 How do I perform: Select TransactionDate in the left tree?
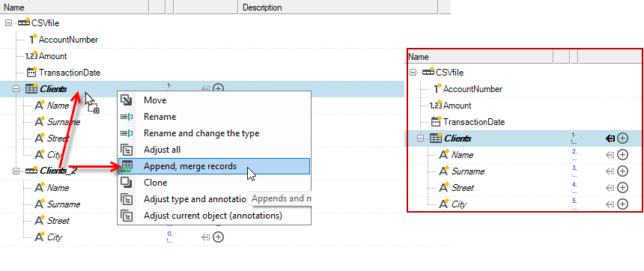pyautogui.click(x=70, y=73)
